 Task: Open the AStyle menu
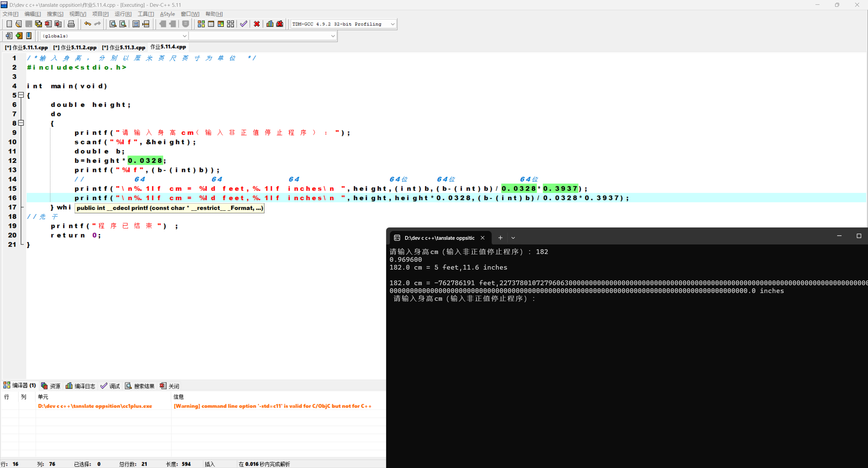pyautogui.click(x=167, y=14)
